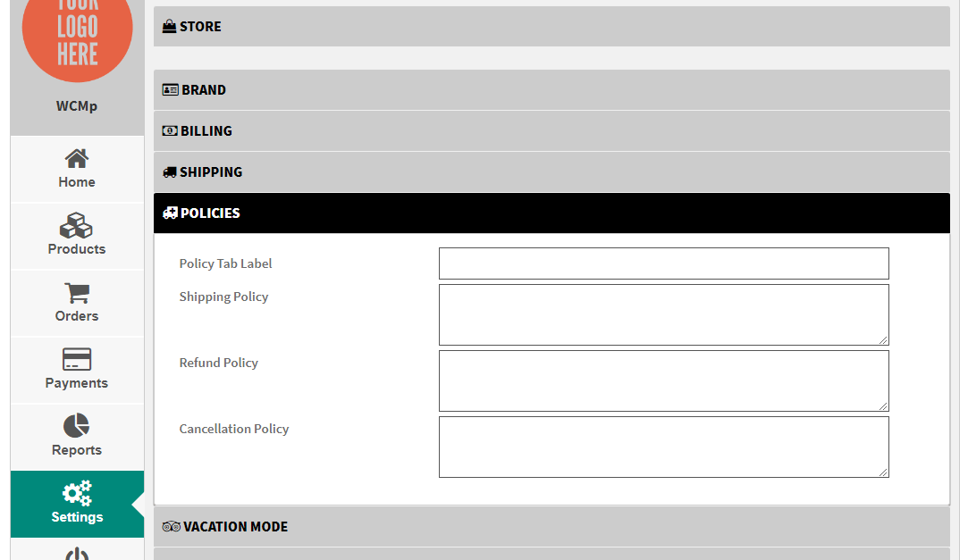This screenshot has width=968, height=560.
Task: Click inside the Refund Policy text area
Action: click(x=663, y=380)
